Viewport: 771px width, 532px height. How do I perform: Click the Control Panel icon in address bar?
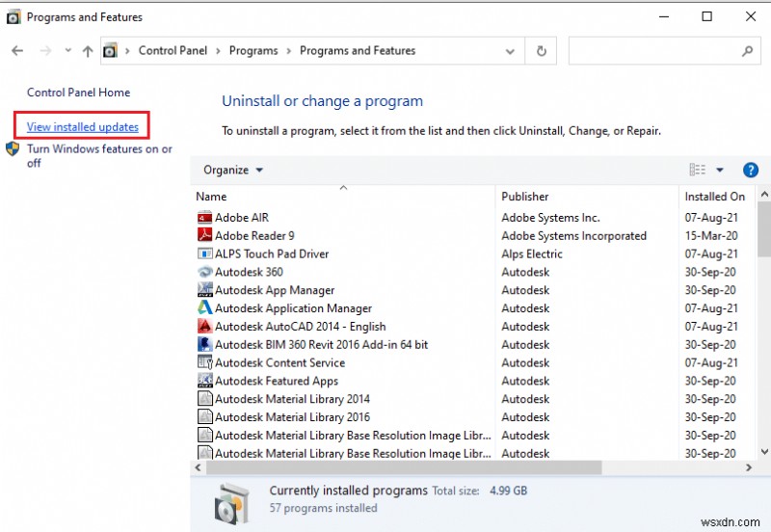[x=110, y=51]
